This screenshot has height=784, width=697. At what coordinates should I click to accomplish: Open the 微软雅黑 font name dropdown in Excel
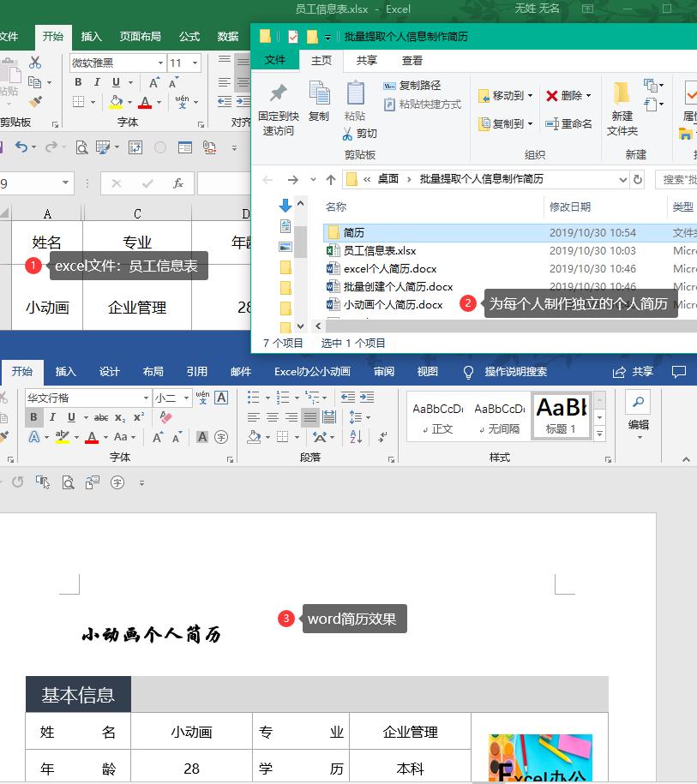(x=160, y=63)
